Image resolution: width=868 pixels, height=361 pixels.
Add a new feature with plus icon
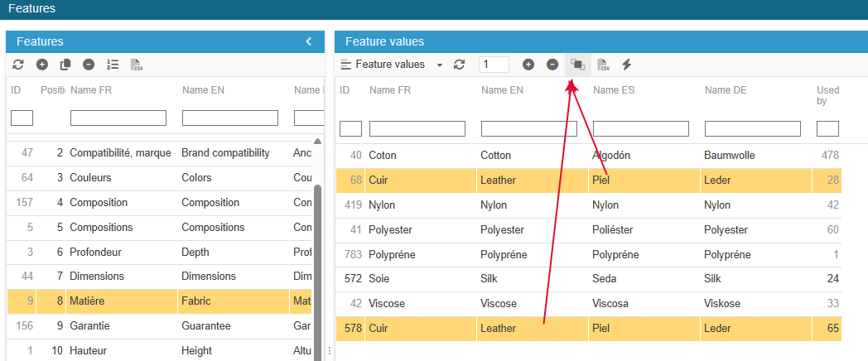pos(42,65)
